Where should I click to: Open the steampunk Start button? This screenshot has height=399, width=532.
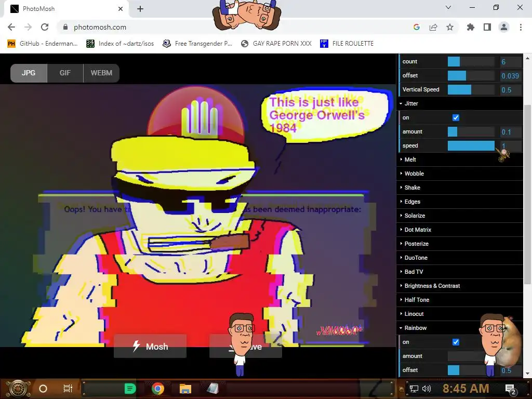click(x=18, y=389)
